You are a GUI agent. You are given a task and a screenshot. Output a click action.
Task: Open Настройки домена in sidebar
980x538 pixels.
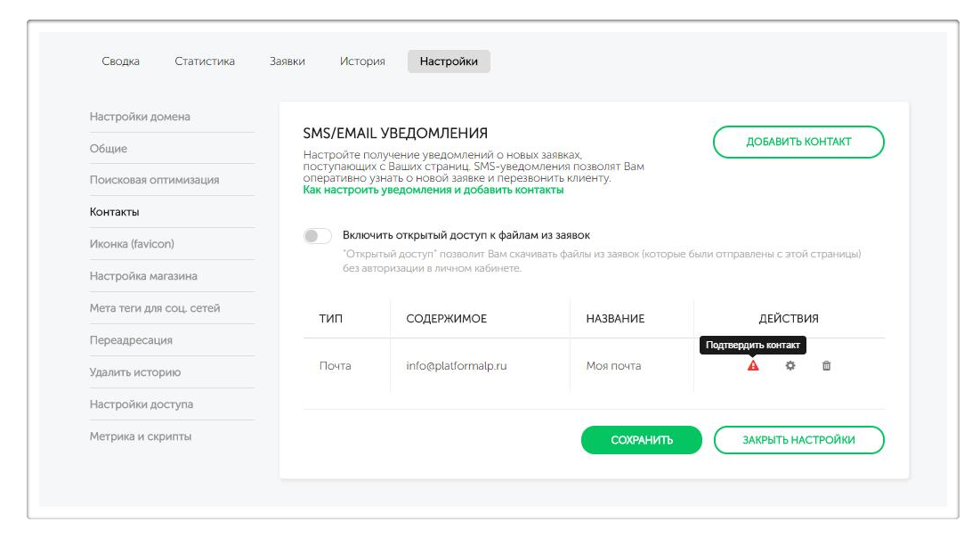point(140,117)
